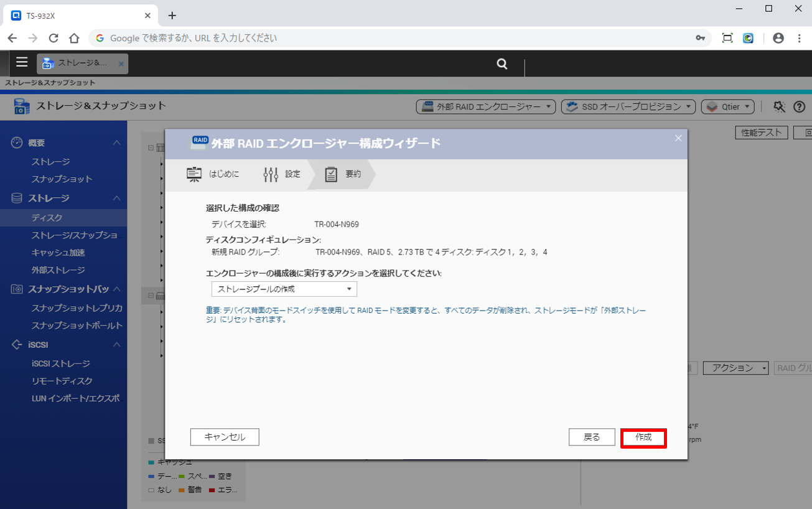Image resolution: width=812 pixels, height=509 pixels.
Task: Expand the SSD オーバープロビジョン dropdown
Action: 628,107
